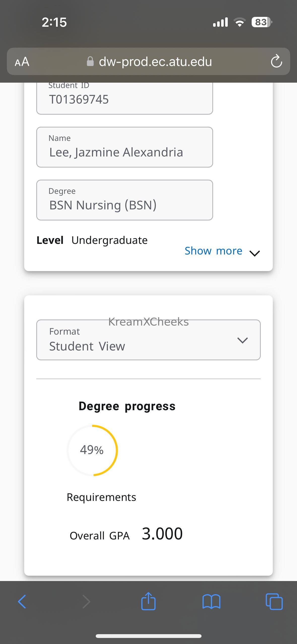Tap the Safari reload page icon
This screenshot has width=297, height=644.
pos(276,61)
